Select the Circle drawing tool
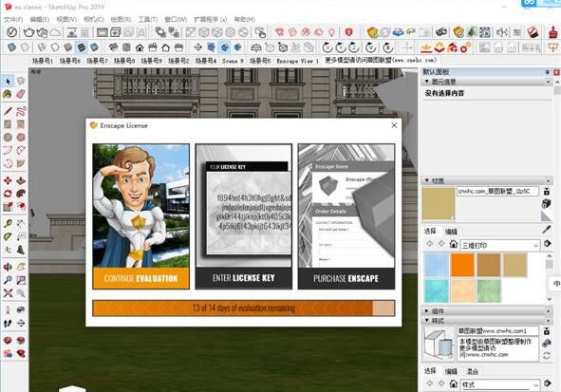The width and height of the screenshot is (561, 392). (8, 137)
